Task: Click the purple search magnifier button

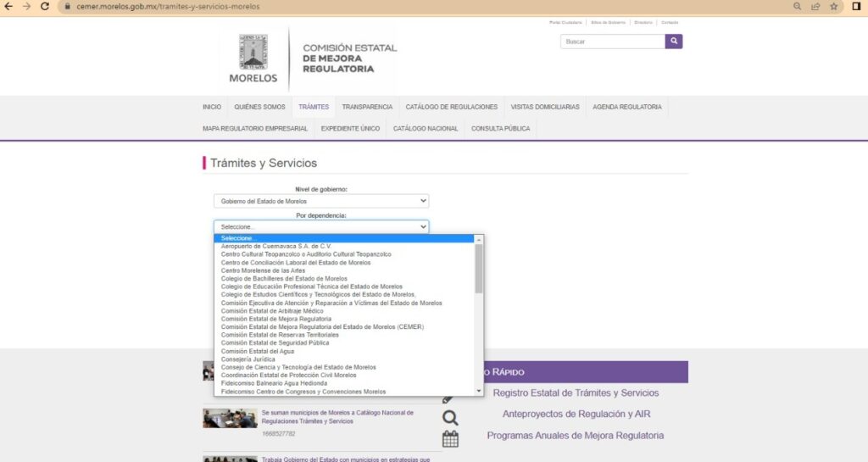Action: tap(674, 41)
